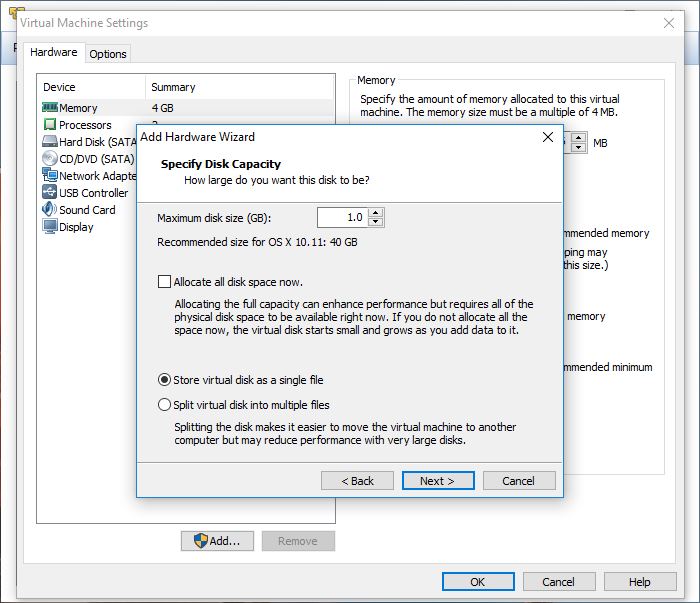700x603 pixels.
Task: Click Cancel in Virtual Machine Settings
Action: [559, 582]
